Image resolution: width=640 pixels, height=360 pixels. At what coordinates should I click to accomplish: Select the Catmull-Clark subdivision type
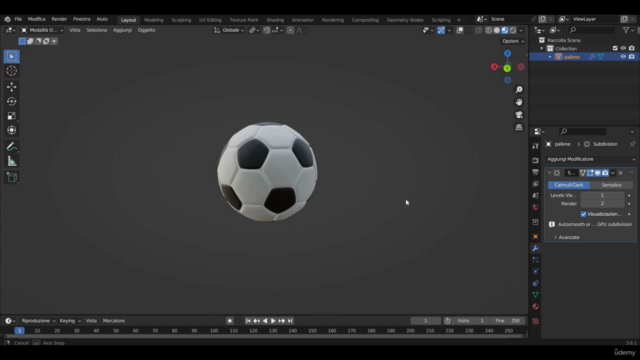click(569, 185)
